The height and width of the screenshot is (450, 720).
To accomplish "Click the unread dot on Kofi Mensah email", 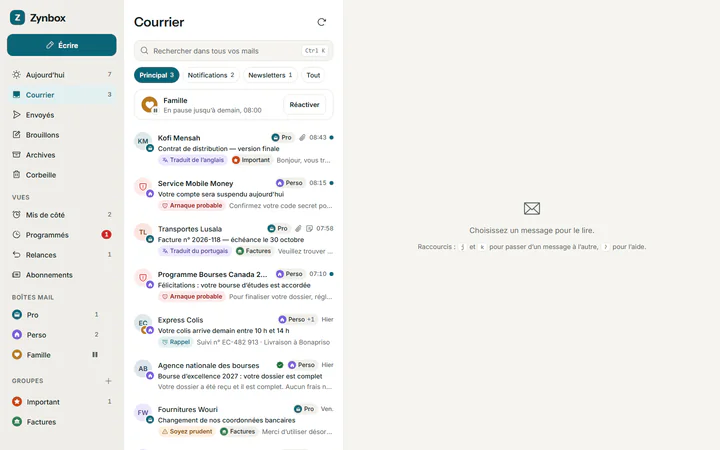I will pyautogui.click(x=332, y=137).
